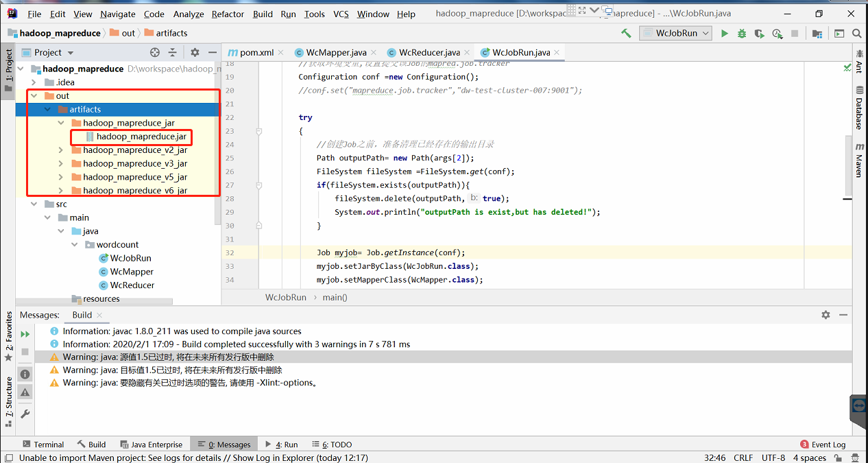Open the 6: TODO tool window
The width and height of the screenshot is (868, 463).
(332, 444)
